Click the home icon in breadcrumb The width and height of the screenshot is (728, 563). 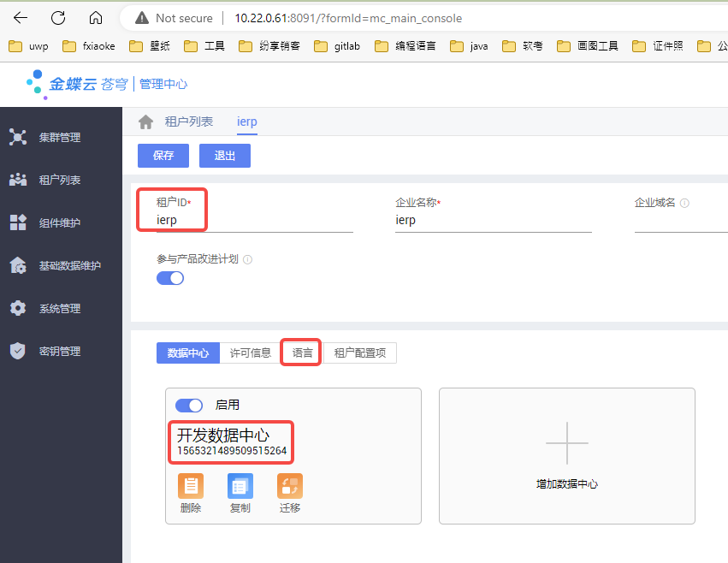(145, 121)
